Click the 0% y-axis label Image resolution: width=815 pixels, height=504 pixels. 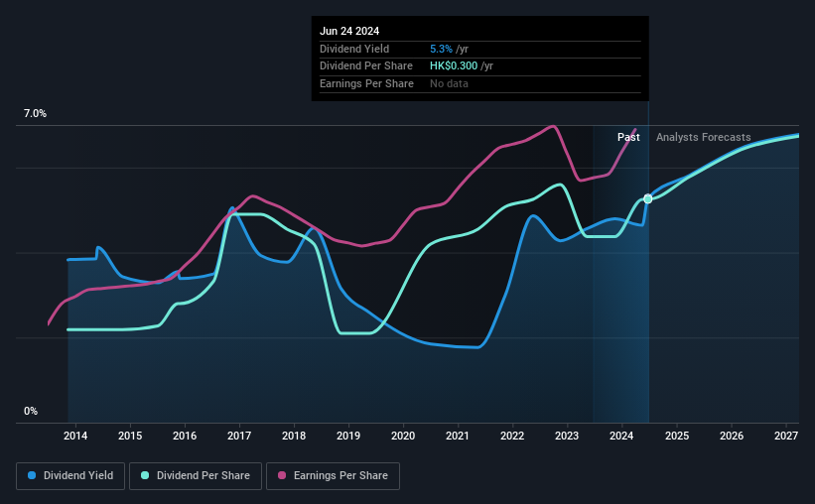(31, 411)
